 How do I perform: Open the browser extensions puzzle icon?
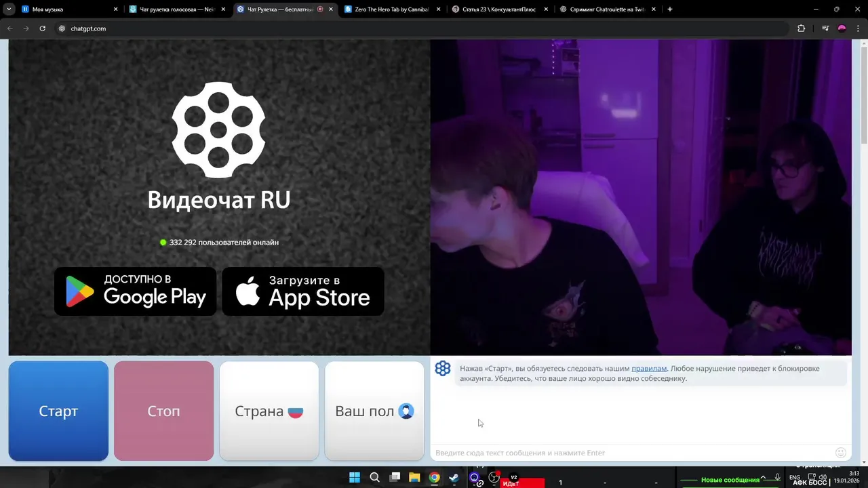click(802, 28)
